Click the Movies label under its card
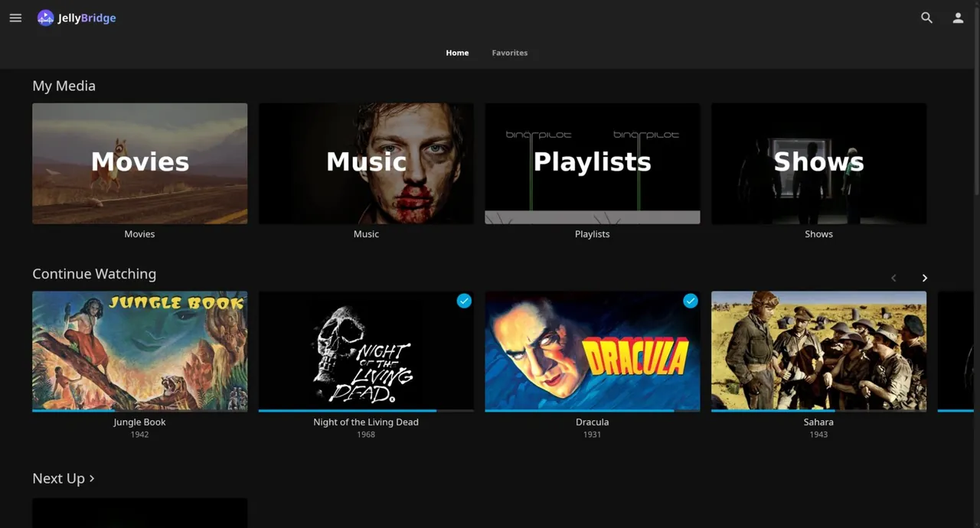The height and width of the screenshot is (528, 980). coord(139,234)
